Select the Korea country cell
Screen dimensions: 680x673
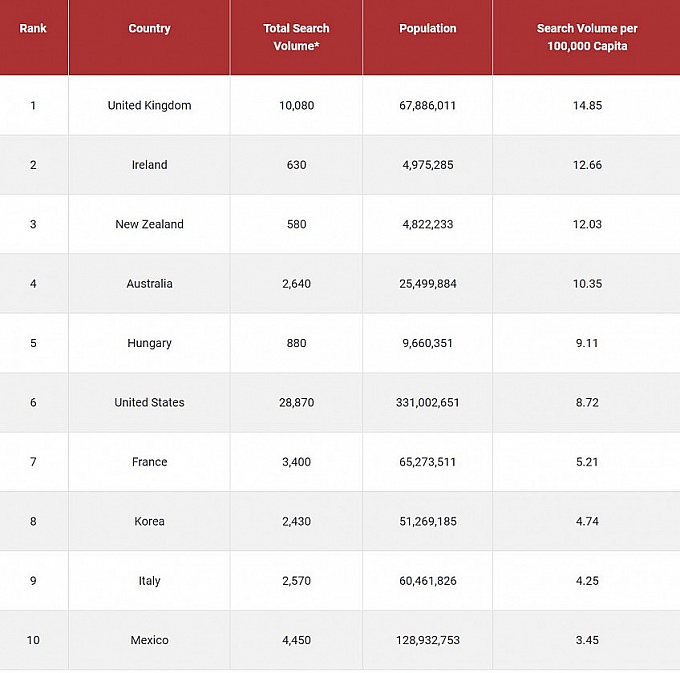coord(149,521)
